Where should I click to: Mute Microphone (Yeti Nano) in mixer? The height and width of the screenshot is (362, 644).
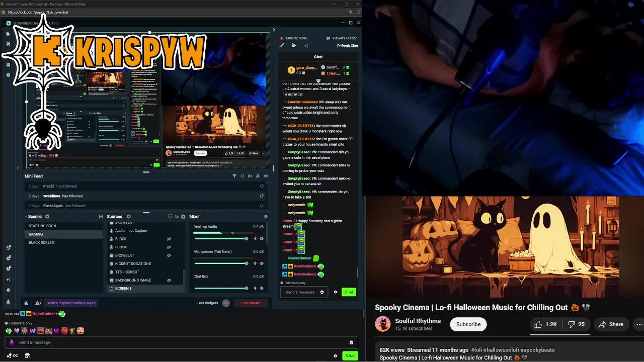tap(255, 263)
